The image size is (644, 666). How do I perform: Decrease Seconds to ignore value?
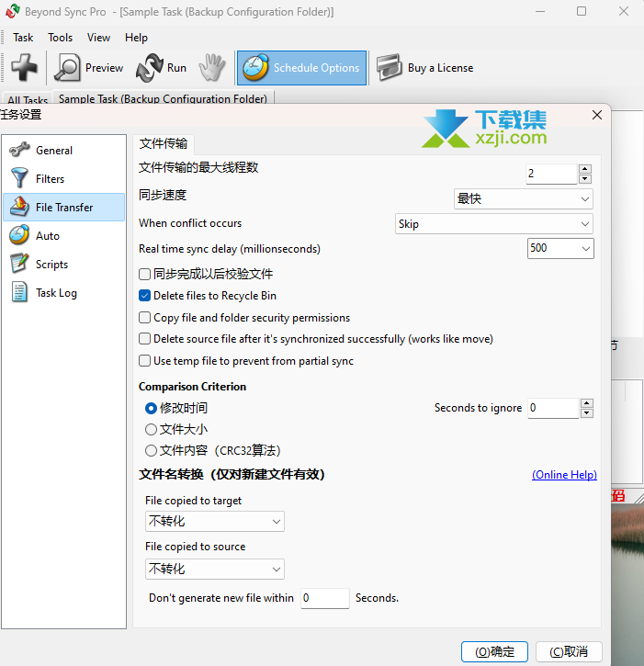point(587,413)
